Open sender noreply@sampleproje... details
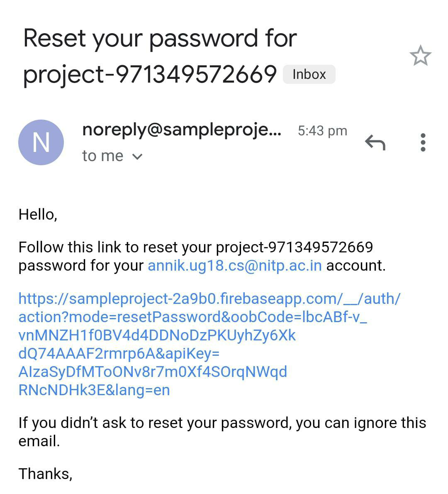Viewport: 448px width, 494px height. (x=182, y=130)
